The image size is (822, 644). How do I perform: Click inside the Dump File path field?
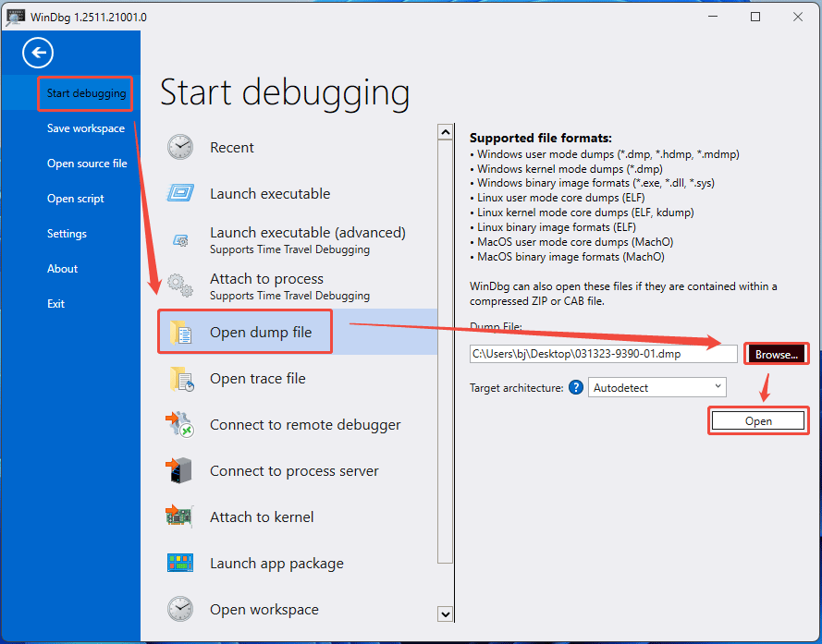601,353
